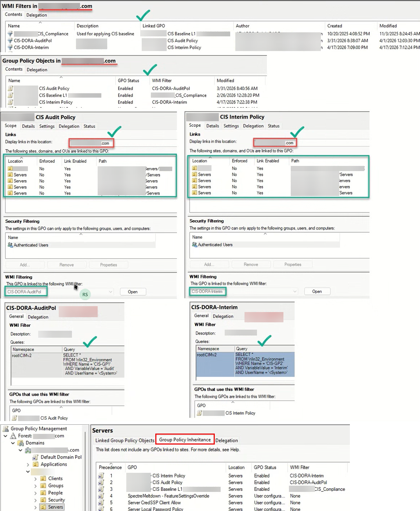Open Linked Group Policy Objects tab
Screen dimensions: 420x511
[x=125, y=441]
